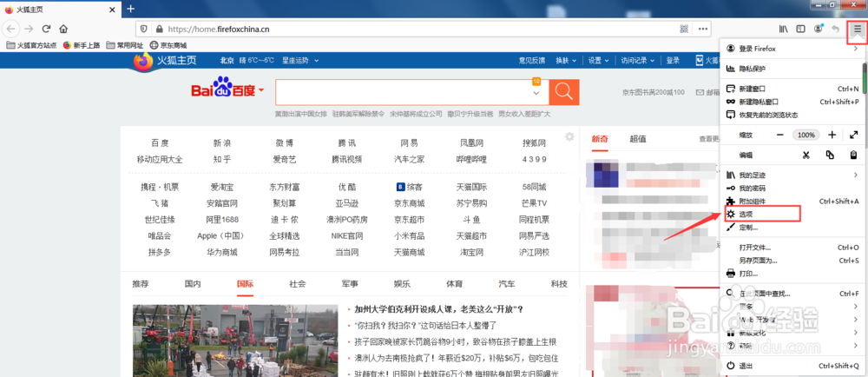
Task: Click the tracking protection shield icon
Action: tap(144, 29)
